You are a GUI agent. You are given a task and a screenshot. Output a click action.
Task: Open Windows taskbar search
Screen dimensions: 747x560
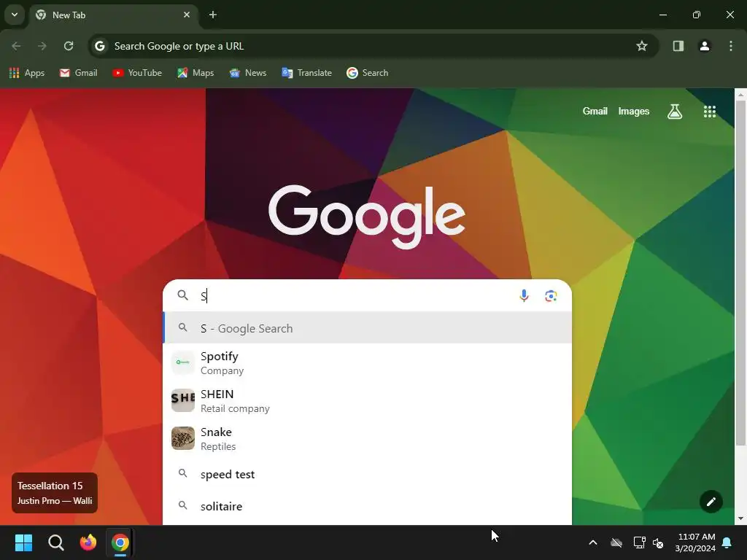(55, 542)
